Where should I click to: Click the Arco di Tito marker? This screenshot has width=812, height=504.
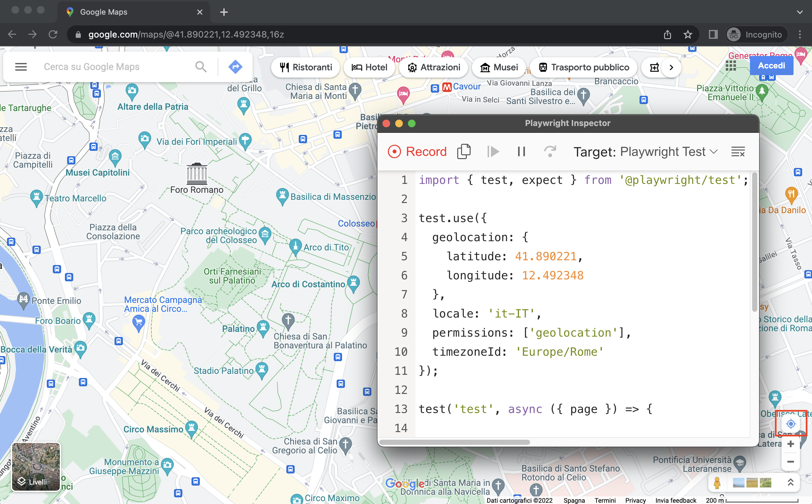pos(295,247)
